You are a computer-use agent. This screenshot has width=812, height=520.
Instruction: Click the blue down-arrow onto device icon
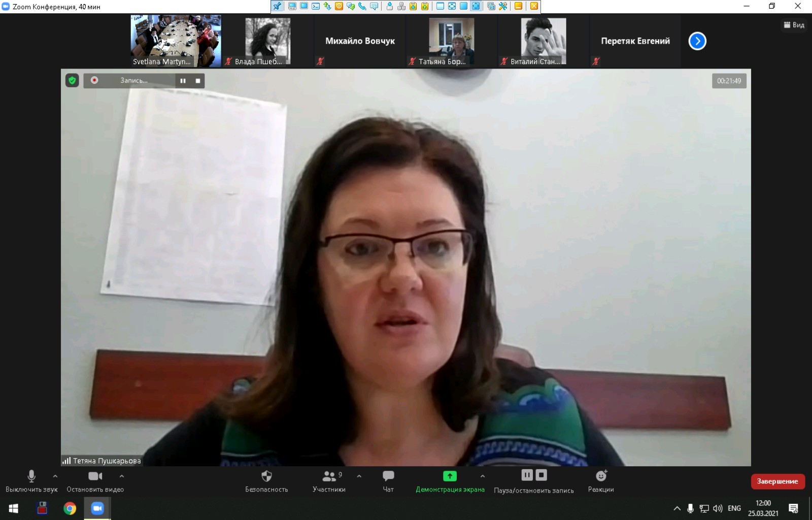click(x=390, y=6)
